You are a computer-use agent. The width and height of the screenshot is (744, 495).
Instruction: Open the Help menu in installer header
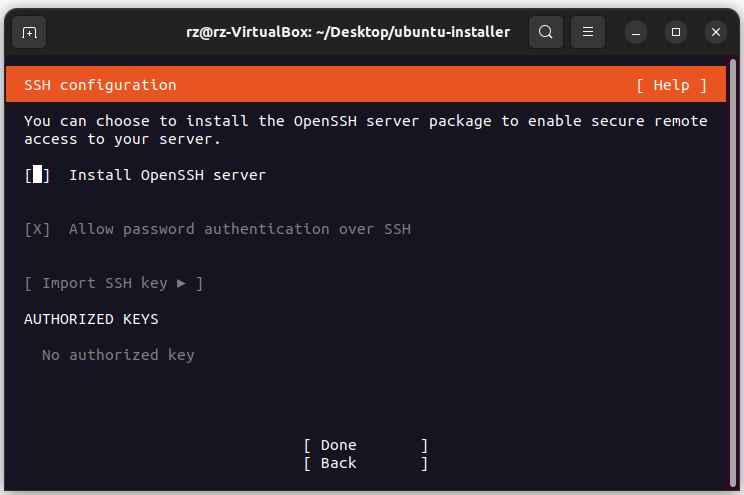[x=671, y=85]
